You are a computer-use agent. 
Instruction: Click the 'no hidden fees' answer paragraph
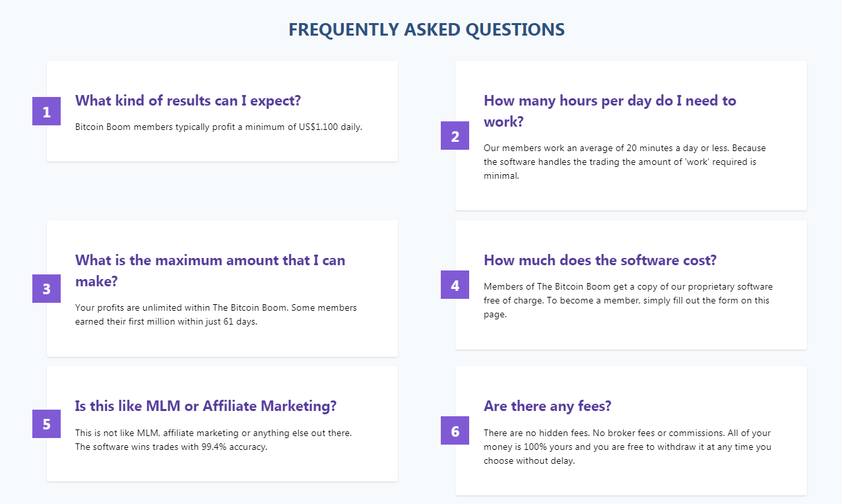[x=628, y=447]
